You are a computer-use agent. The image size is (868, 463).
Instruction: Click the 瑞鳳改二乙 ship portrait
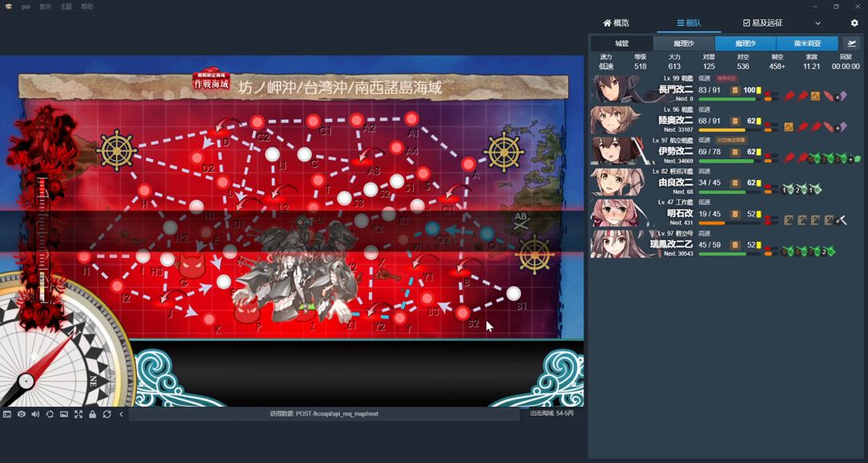[x=615, y=244]
